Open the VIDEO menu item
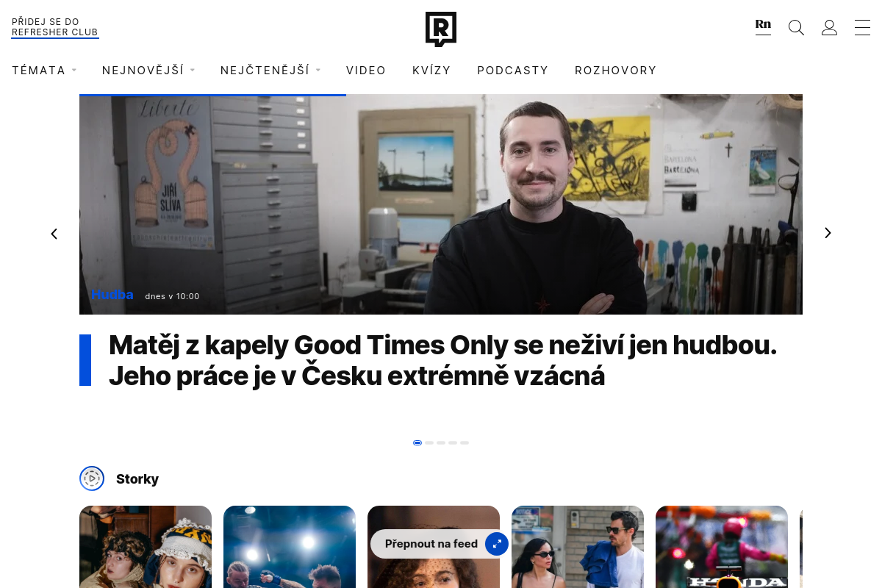The height and width of the screenshot is (588, 882). click(366, 71)
